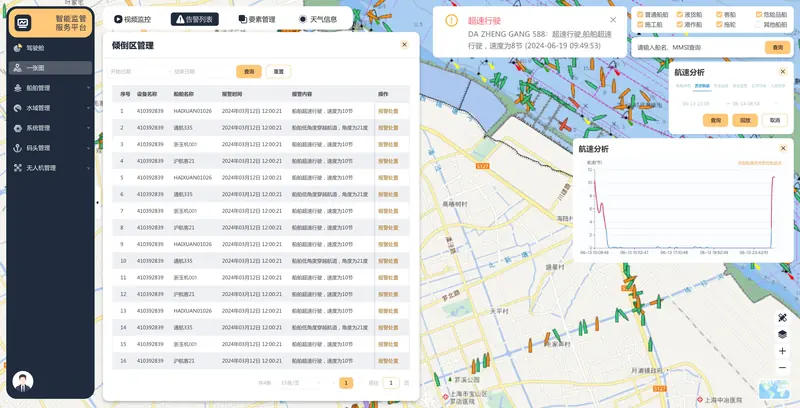Screen dimensions: 800x408
Task: Open the 结束日期 date picker field
Action: tap(200, 71)
